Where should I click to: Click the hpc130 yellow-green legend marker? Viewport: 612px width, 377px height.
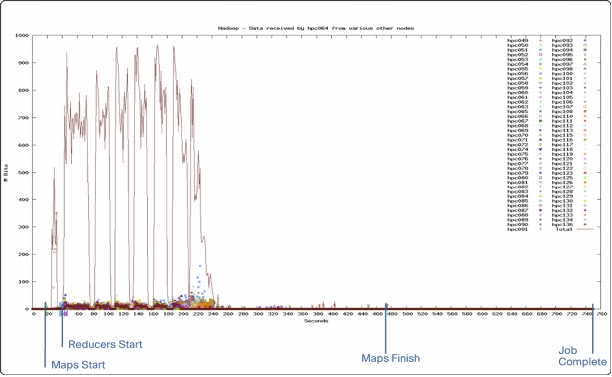coord(585,201)
